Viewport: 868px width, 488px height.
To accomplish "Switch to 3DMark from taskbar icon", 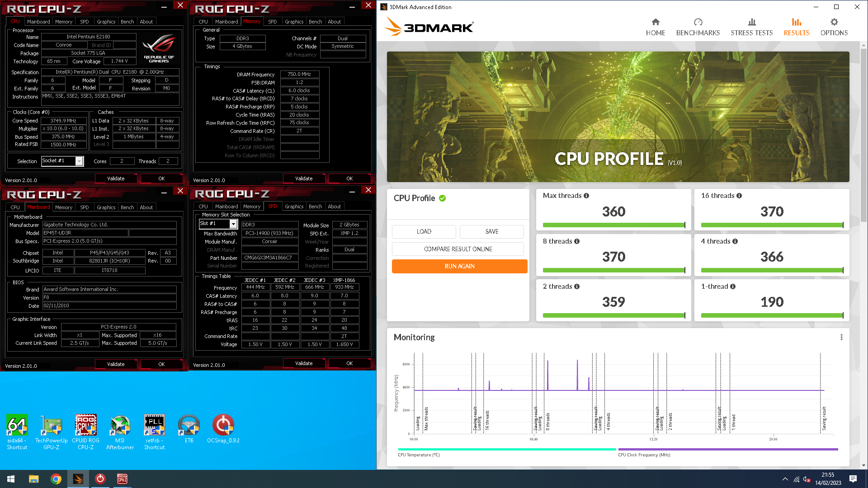I will pyautogui.click(x=78, y=479).
